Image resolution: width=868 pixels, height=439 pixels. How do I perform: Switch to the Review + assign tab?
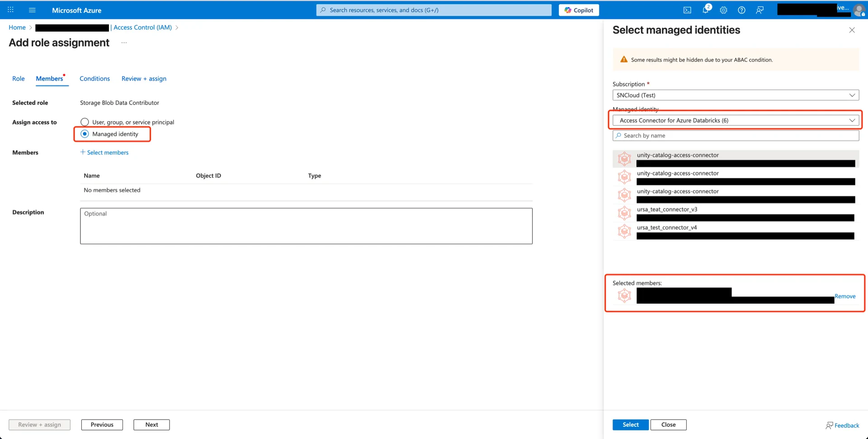pos(144,79)
